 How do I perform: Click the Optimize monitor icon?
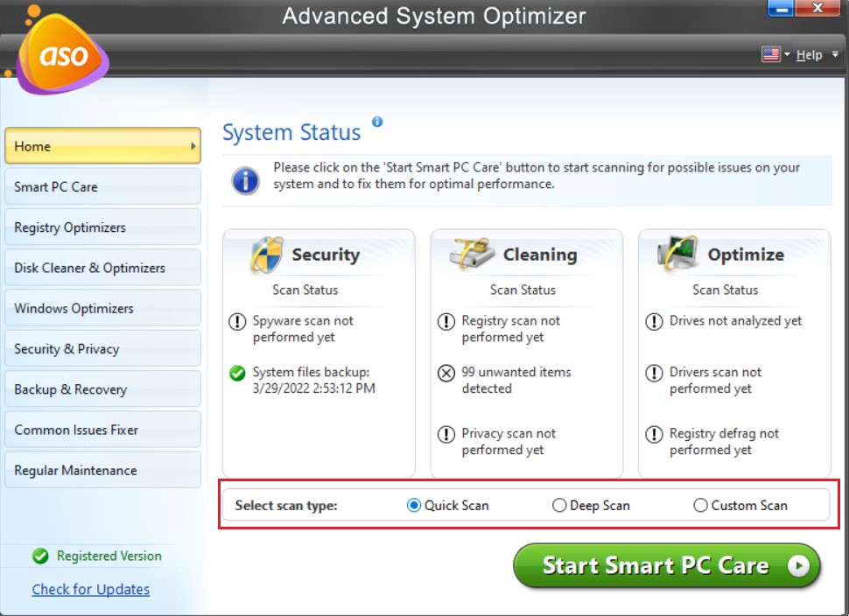[x=678, y=254]
